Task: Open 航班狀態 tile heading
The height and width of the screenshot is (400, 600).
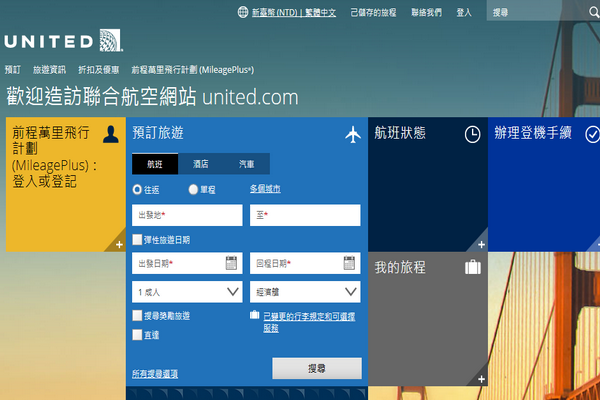Action: [x=400, y=133]
